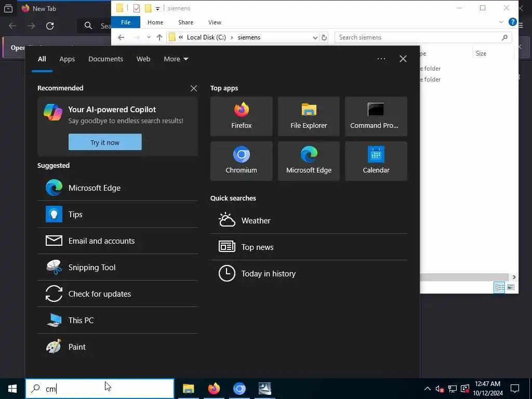The image size is (532, 399).
Task: Click the Search siemens field
Action: [x=423, y=37]
